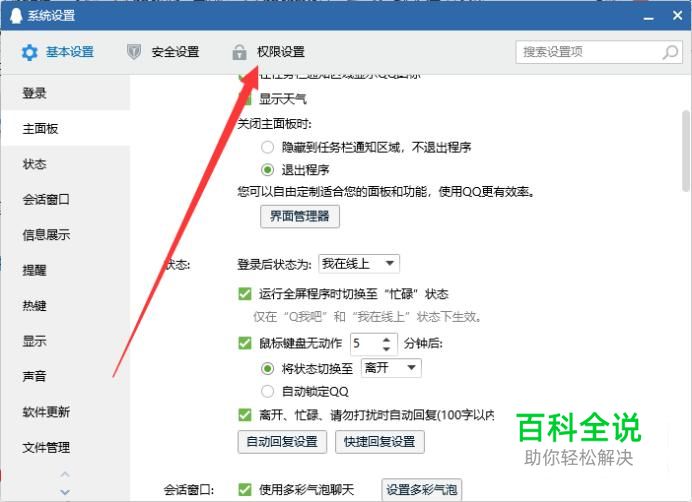The height and width of the screenshot is (502, 692).
Task: Open 状态 section in sidebar
Action: 65,164
